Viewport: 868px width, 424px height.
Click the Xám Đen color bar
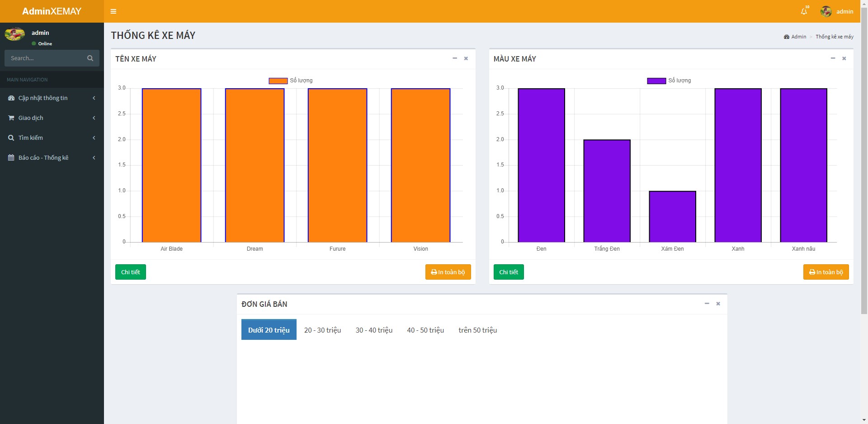click(673, 217)
